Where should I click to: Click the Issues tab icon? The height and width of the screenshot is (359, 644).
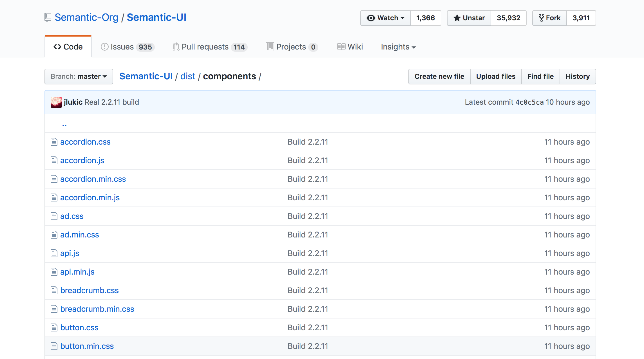(104, 47)
